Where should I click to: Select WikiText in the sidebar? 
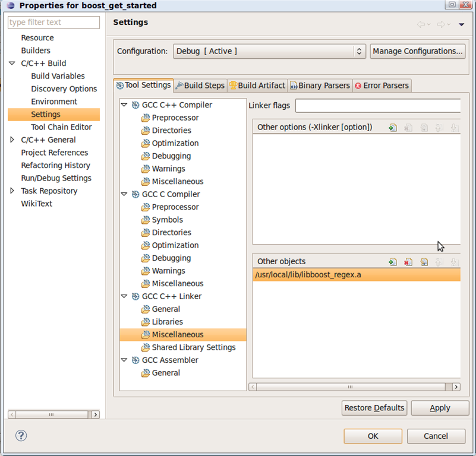(x=36, y=204)
